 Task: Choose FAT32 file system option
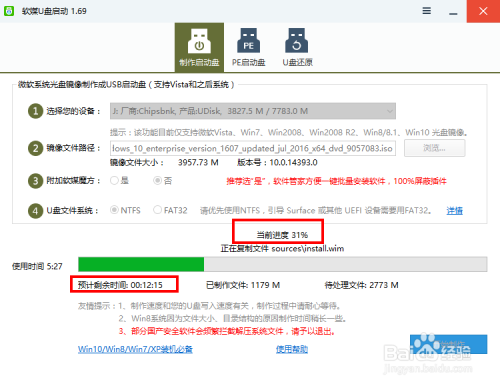coord(170,210)
